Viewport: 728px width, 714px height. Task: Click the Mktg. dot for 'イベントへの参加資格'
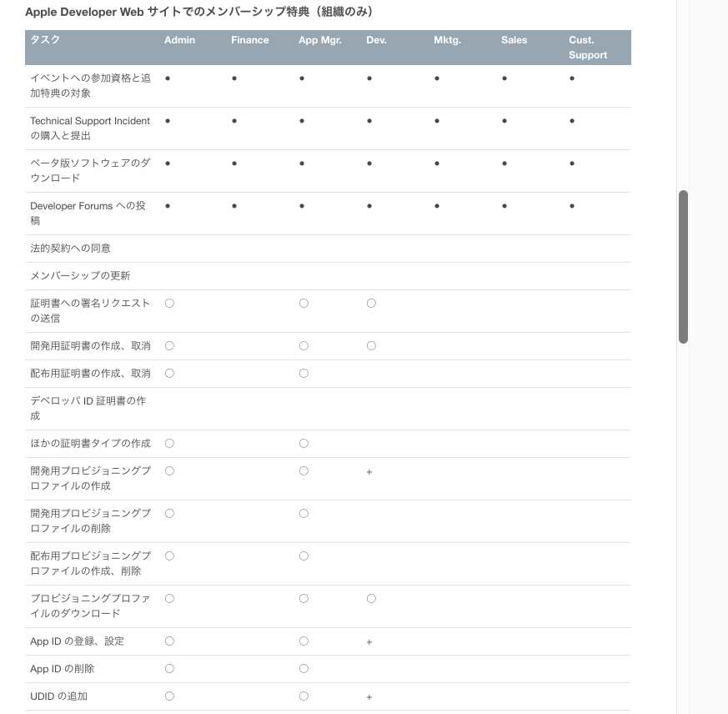(437, 78)
